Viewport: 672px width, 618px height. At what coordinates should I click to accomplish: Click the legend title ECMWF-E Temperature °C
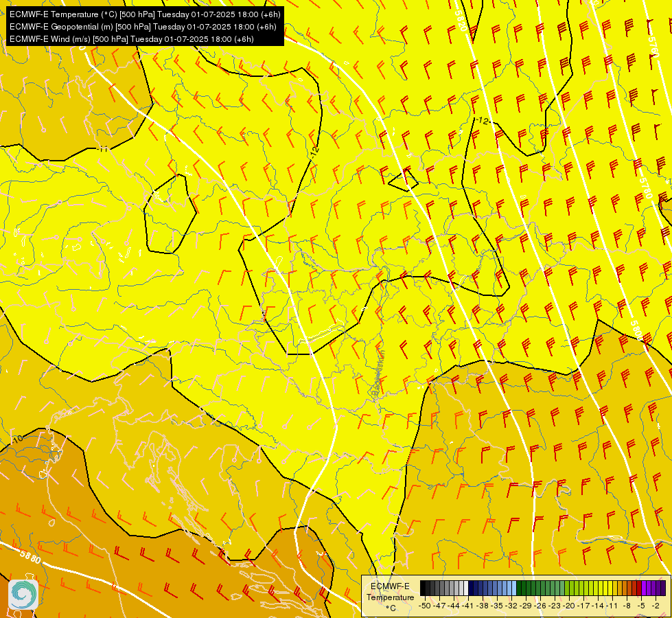tap(390, 597)
